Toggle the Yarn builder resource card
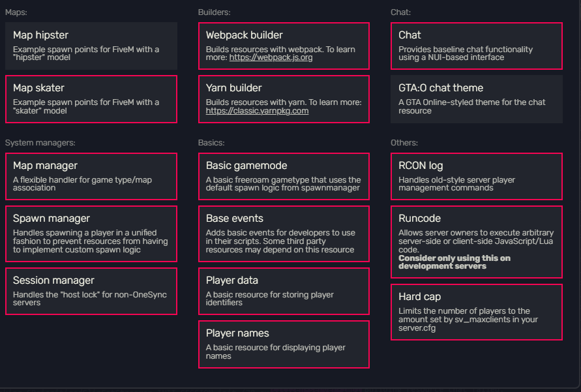The height and width of the screenshot is (392, 581). [284, 99]
